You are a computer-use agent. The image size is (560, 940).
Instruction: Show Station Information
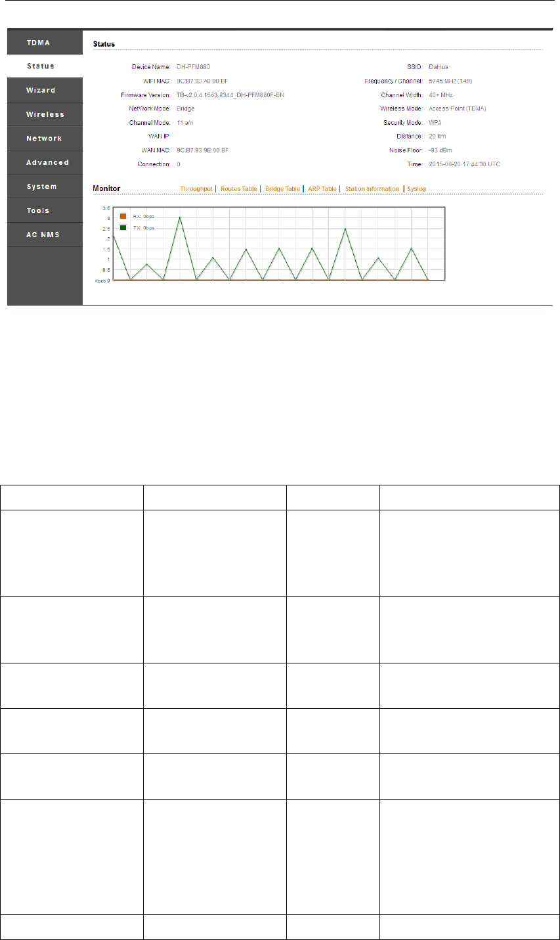pos(372,189)
